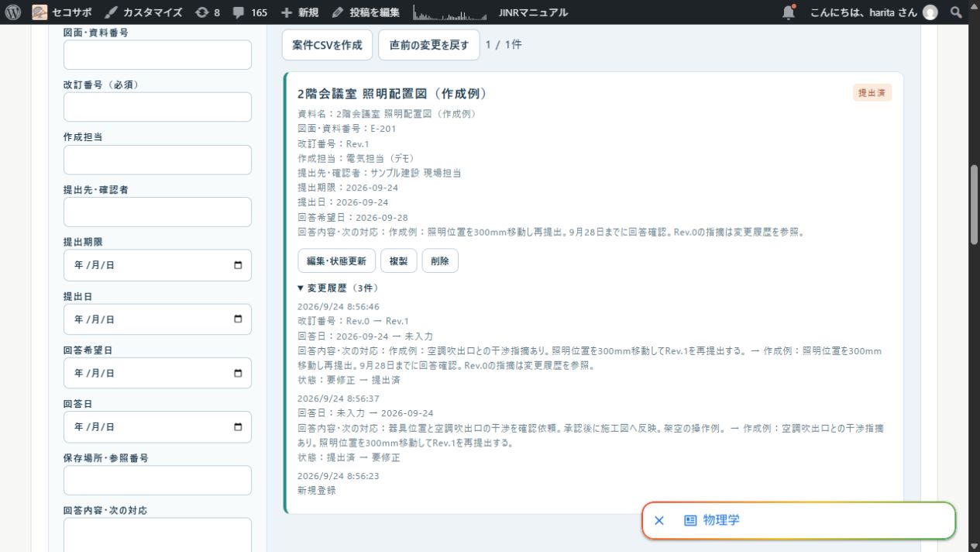Open the セコサポ site menu
980x552 pixels.
(x=61, y=12)
